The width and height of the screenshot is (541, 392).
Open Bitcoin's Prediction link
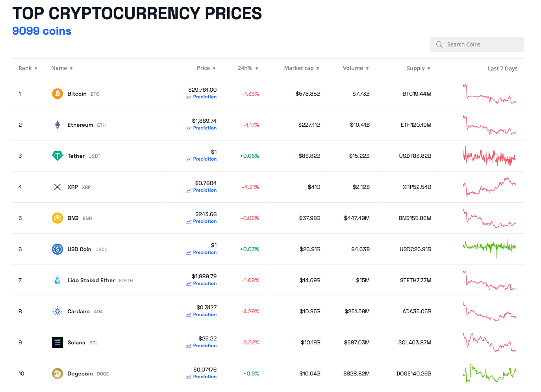204,97
